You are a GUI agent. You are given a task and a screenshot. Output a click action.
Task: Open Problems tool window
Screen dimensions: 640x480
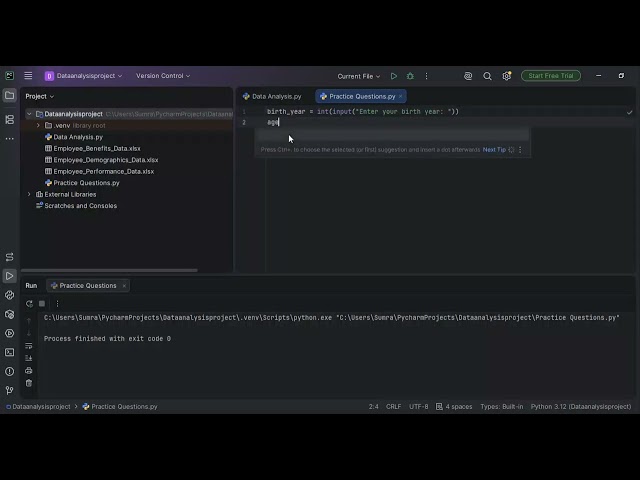pos(9,371)
